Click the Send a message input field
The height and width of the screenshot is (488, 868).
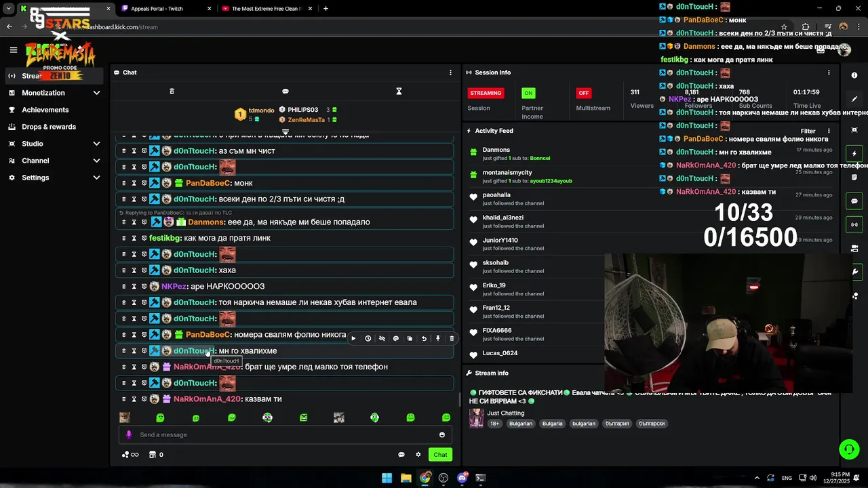coord(285,435)
